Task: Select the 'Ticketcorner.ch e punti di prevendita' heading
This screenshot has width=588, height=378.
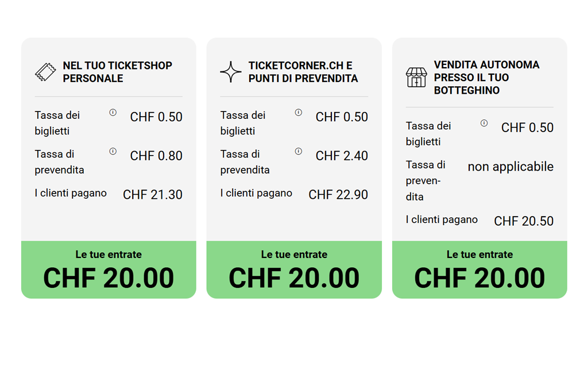Action: (x=303, y=72)
